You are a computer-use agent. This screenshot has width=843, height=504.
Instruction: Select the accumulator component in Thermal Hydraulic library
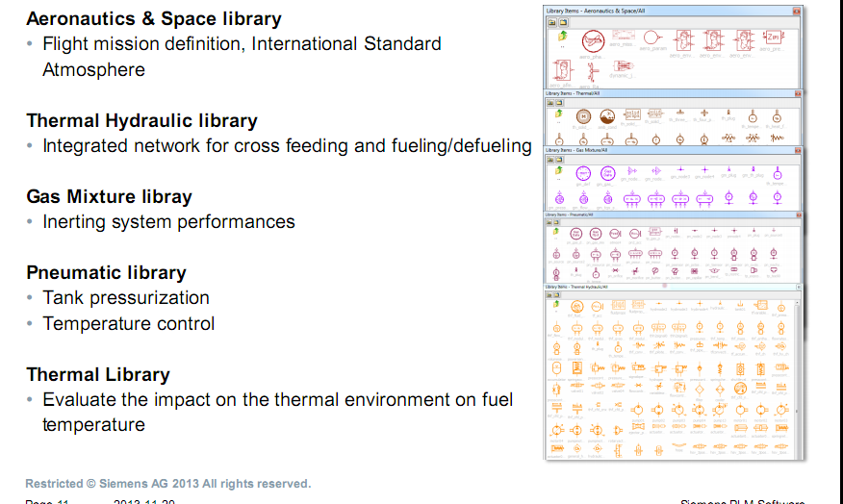[x=556, y=368]
